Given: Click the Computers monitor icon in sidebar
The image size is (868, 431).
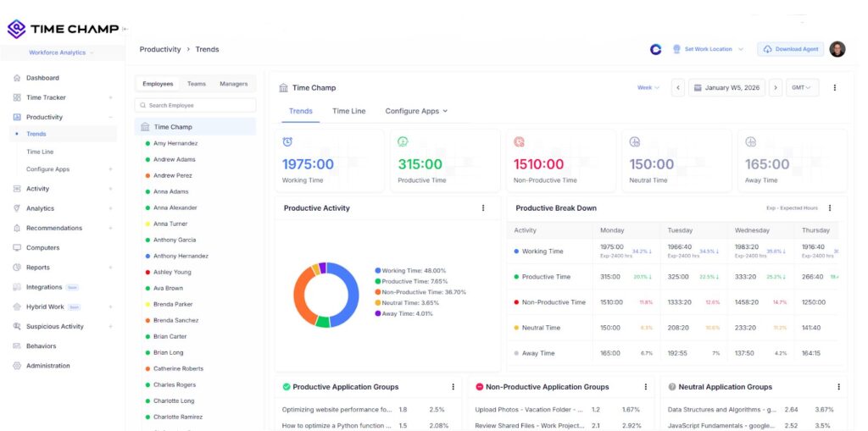Looking at the screenshot, I should pos(17,248).
